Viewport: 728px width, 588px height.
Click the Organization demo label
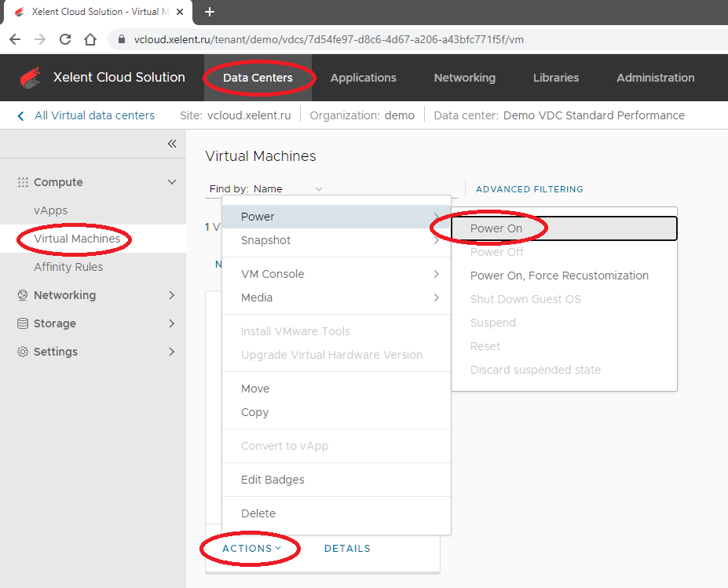(362, 115)
